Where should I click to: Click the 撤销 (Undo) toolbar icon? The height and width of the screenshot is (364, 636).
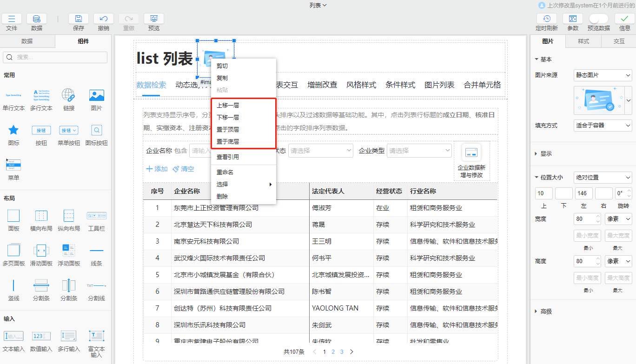coord(103,20)
